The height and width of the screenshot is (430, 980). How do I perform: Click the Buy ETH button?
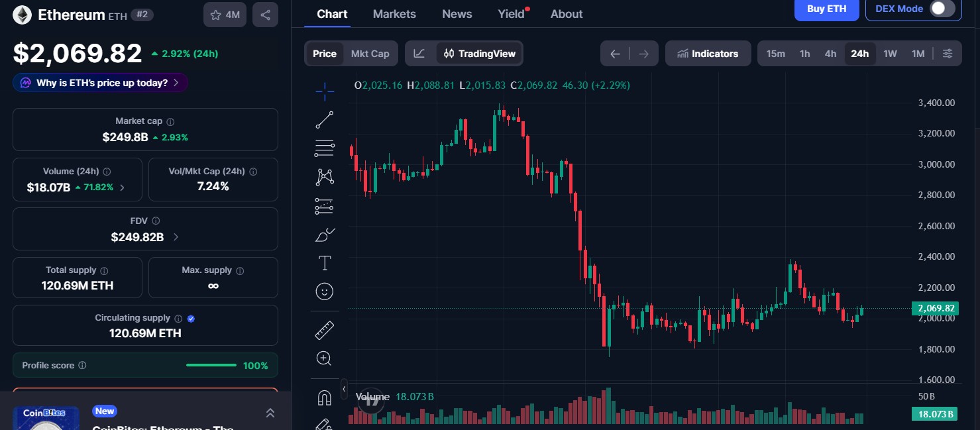tap(826, 9)
